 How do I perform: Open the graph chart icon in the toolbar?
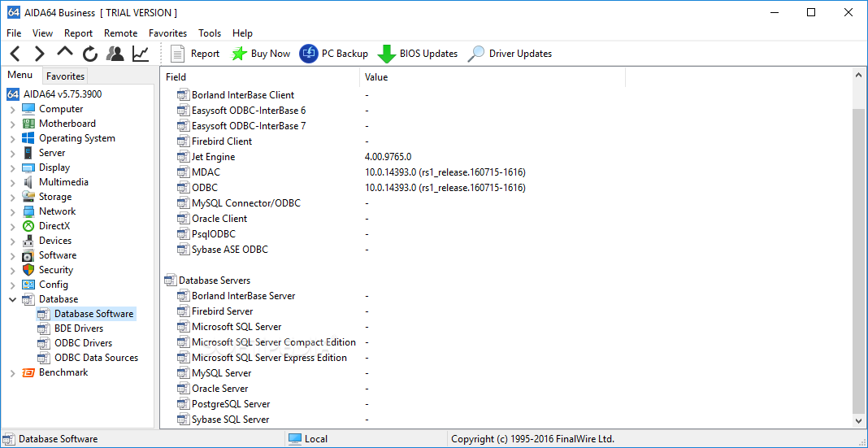[141, 54]
